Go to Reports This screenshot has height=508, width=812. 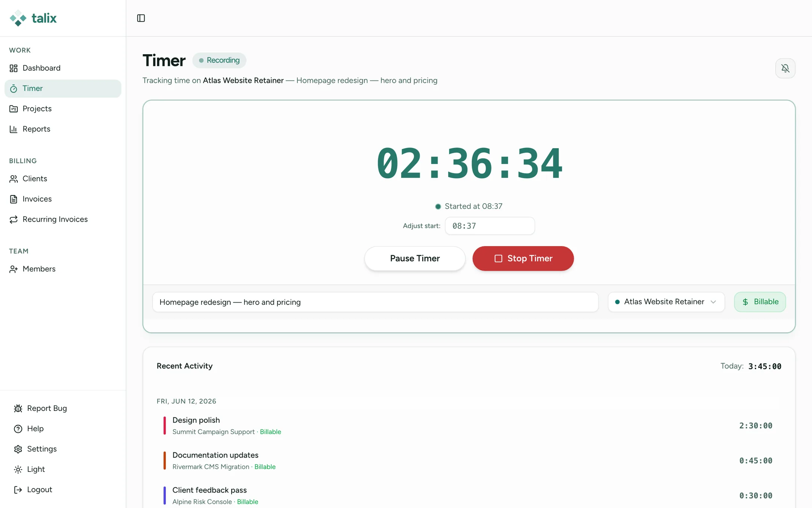[63, 129]
